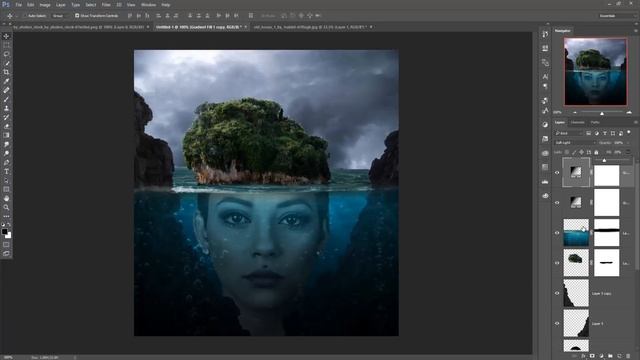The image size is (640, 360).
Task: Open the layer Opacity dropdown arrow
Action: 627,143
